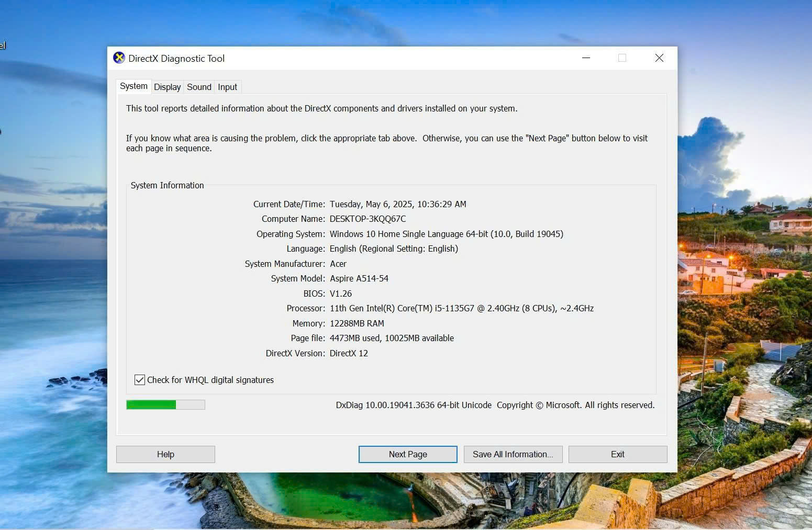Click the BIOS version V1.26
Viewport: 812px width, 530px height.
point(341,294)
